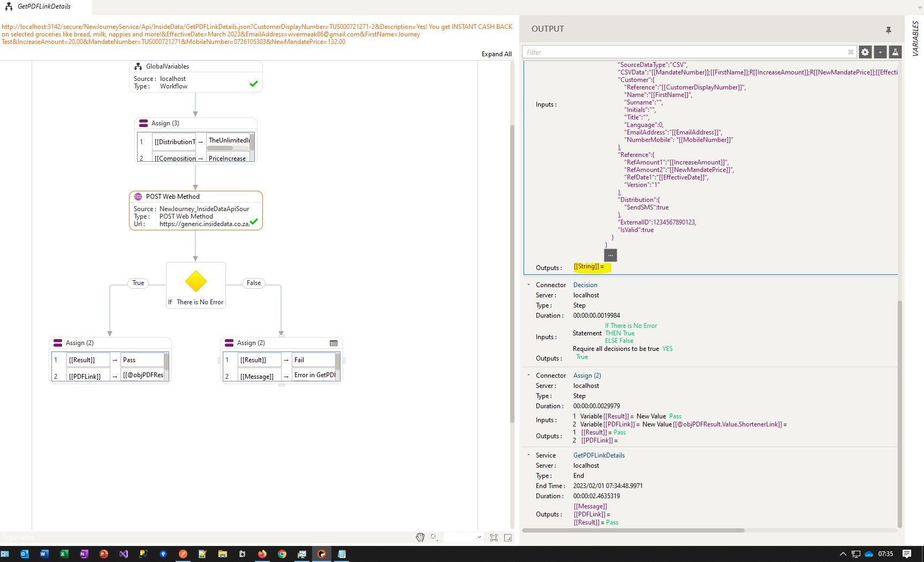The width and height of the screenshot is (924, 562).
Task: Click the zoom magnifier icon
Action: point(434,537)
